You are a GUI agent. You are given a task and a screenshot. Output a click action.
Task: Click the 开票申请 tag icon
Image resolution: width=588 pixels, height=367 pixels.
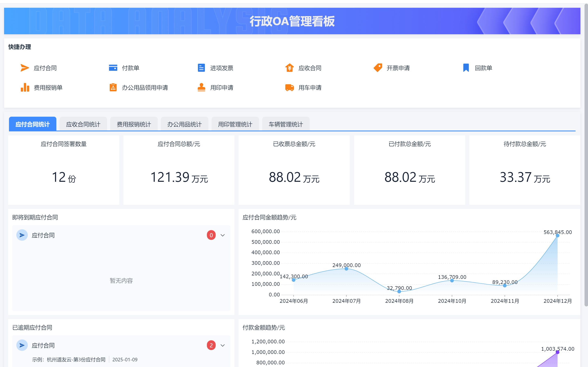pyautogui.click(x=378, y=68)
